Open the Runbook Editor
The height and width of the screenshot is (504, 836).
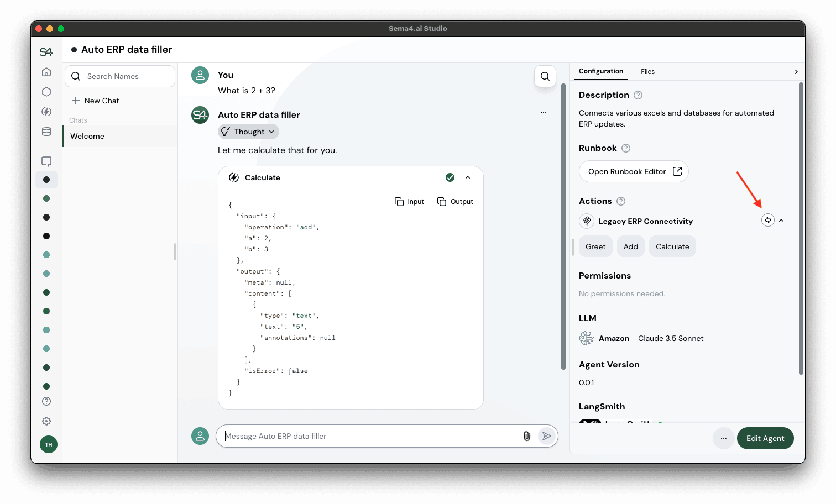(x=634, y=171)
